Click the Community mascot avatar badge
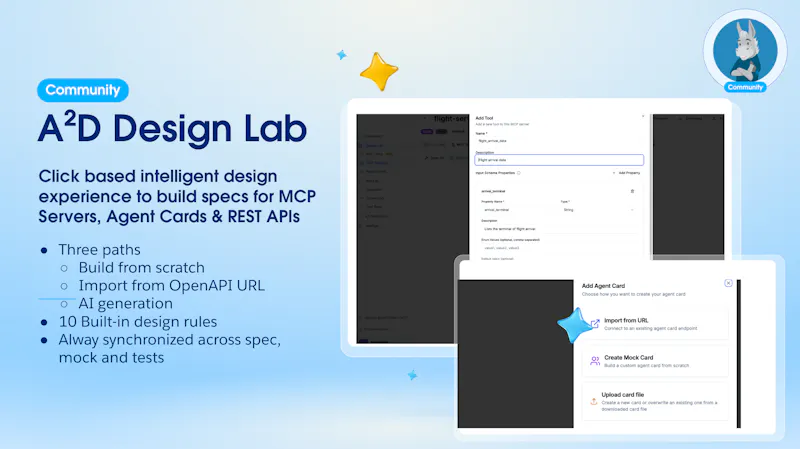Image resolution: width=800 pixels, height=449 pixels. click(x=745, y=52)
